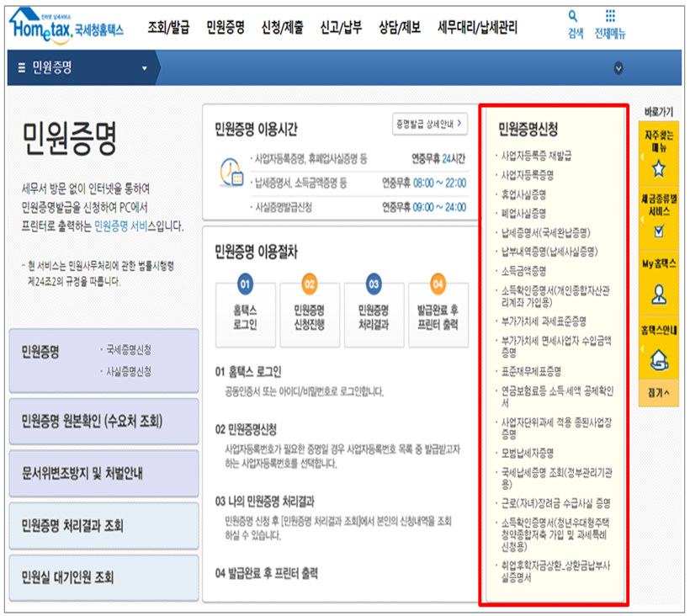The height and width of the screenshot is (616, 690).
Task: Select step circle 03 in 이용절차
Action: tap(374, 284)
